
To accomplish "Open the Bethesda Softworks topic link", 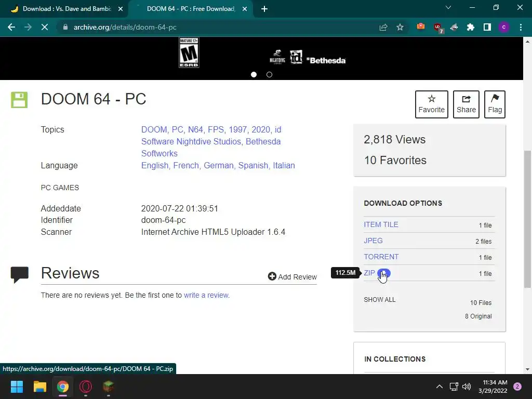I will tap(263, 141).
